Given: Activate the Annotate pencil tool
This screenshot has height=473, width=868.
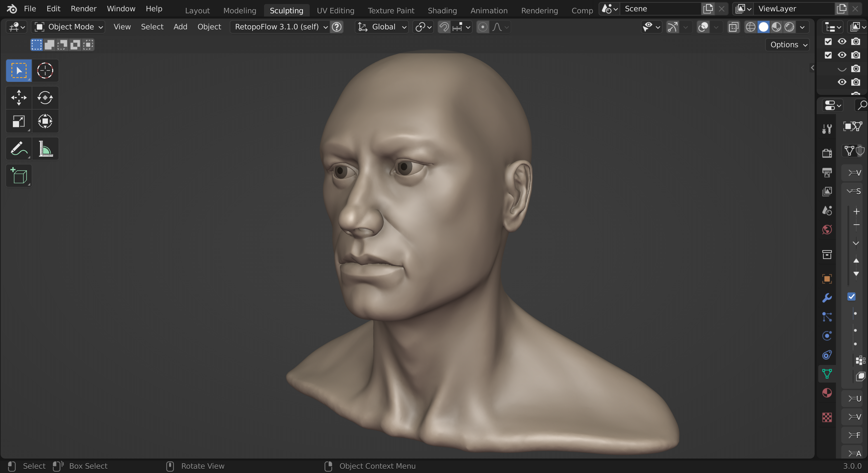Looking at the screenshot, I should tap(19, 148).
